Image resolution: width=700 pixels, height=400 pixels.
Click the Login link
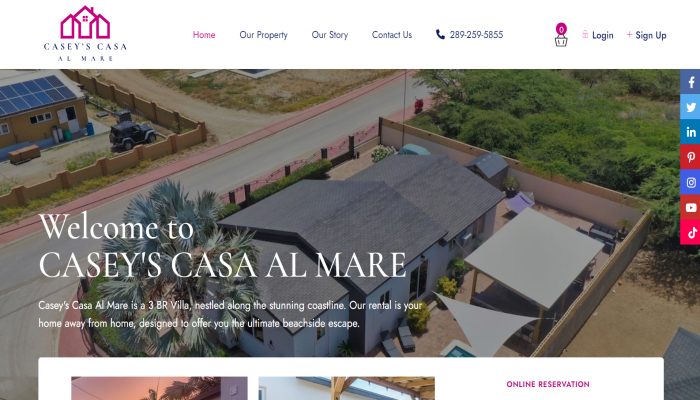[x=603, y=35]
